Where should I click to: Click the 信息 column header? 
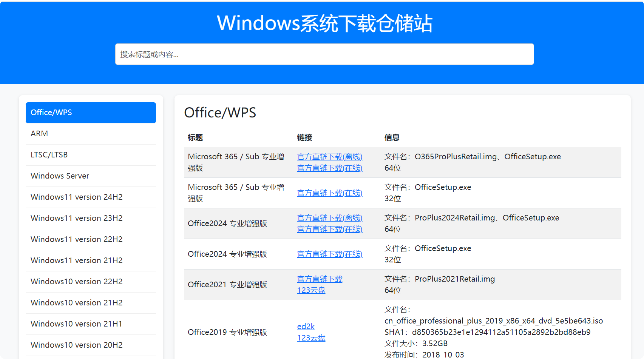[392, 138]
